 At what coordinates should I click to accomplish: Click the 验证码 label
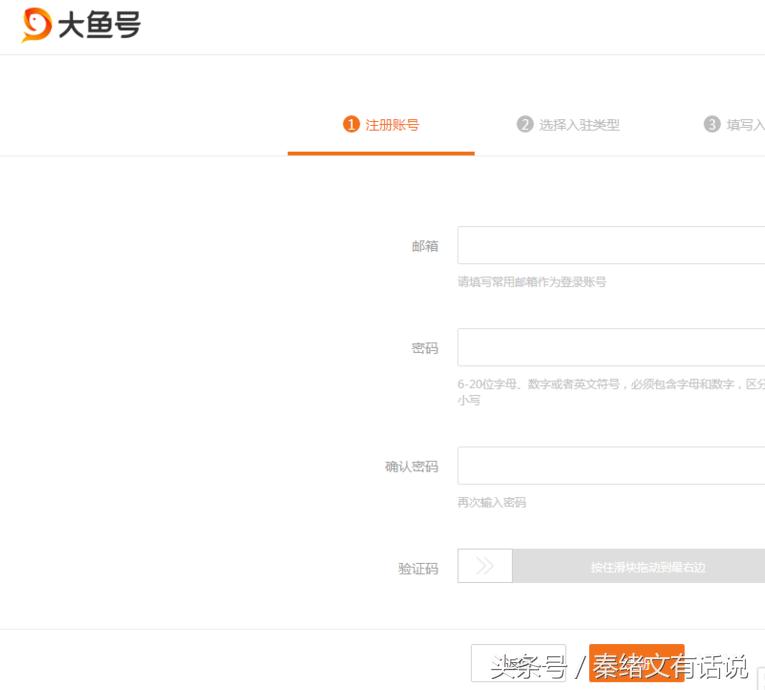click(418, 568)
